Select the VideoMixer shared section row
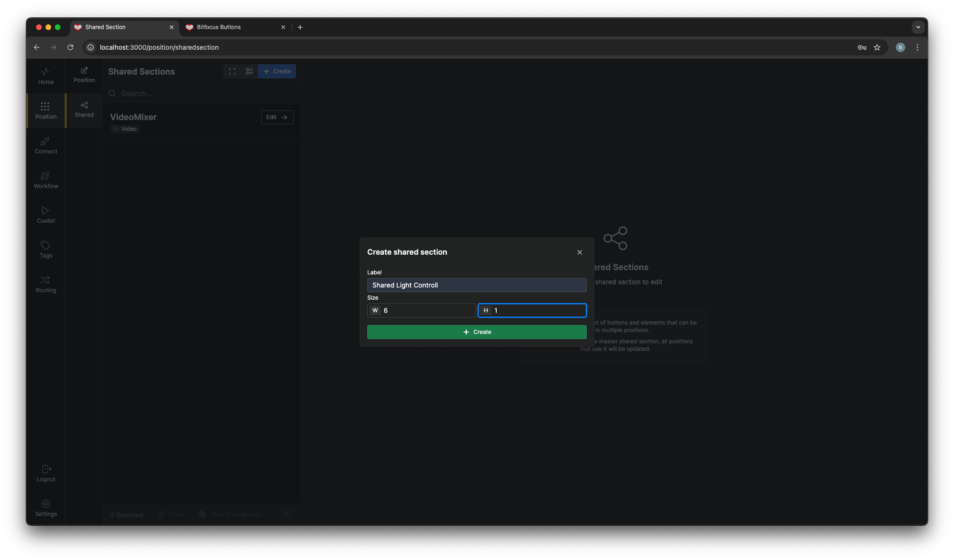Screen dimensions: 954x560 pos(202,122)
